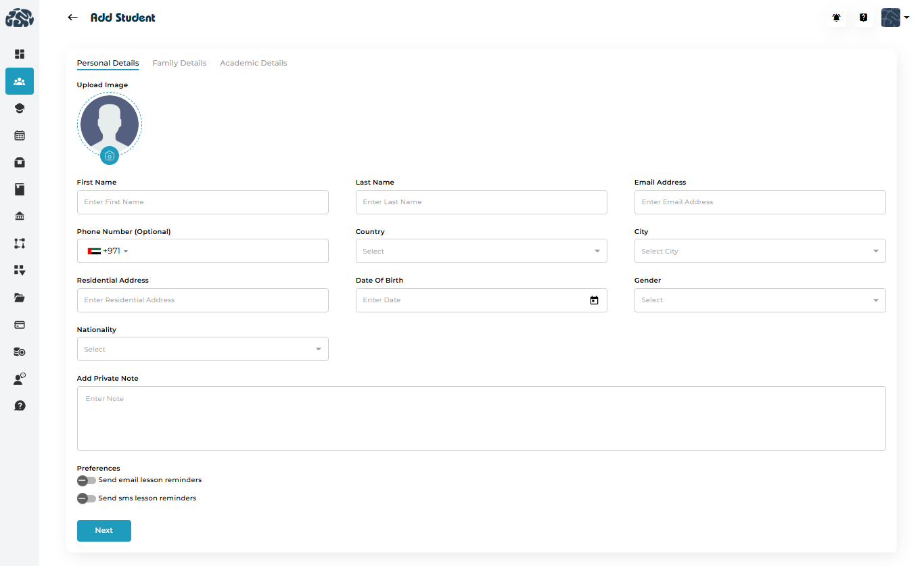Viewport: 924px width, 566px height.
Task: Click the bank building sidebar icon
Action: pos(20,216)
